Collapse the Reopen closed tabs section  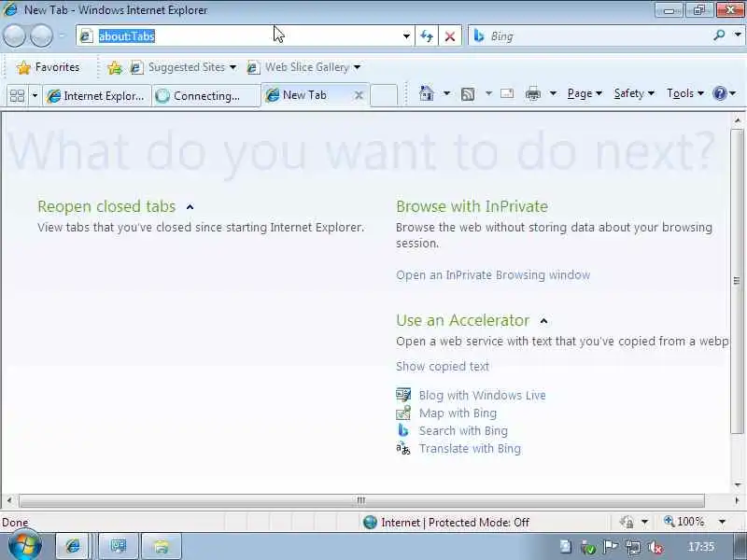[190, 207]
